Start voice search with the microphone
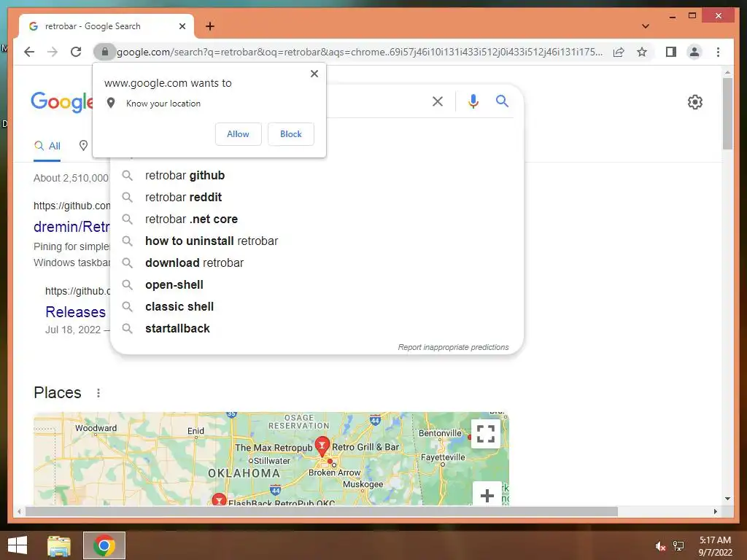 click(473, 101)
